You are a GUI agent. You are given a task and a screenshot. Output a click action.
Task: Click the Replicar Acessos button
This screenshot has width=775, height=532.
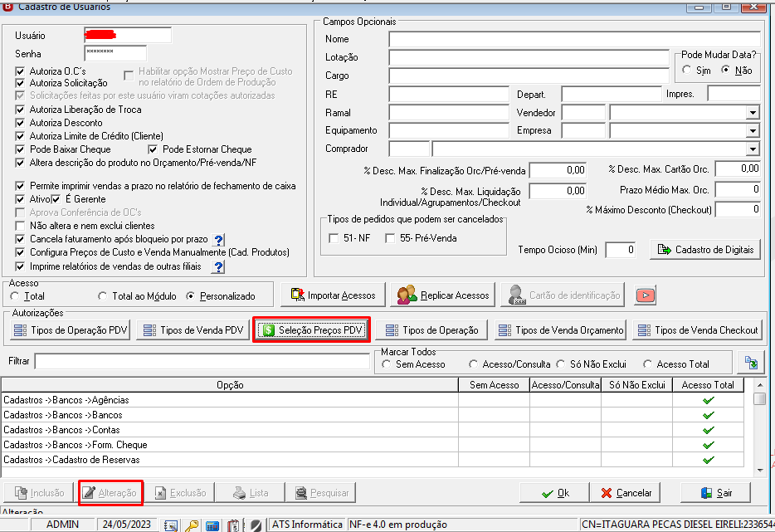tap(443, 295)
